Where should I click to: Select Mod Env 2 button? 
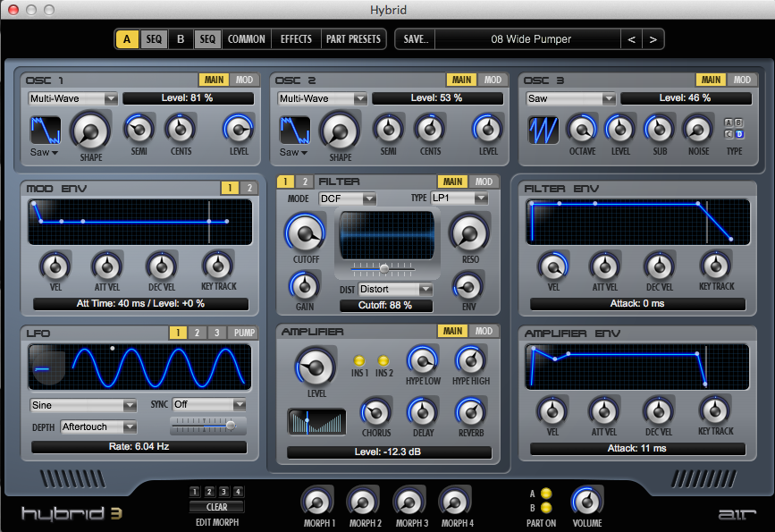(249, 188)
